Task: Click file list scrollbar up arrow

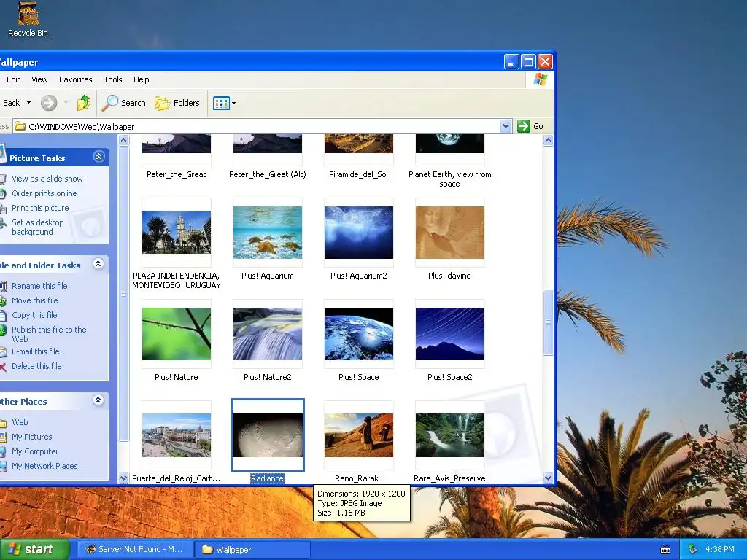Action: tap(548, 141)
